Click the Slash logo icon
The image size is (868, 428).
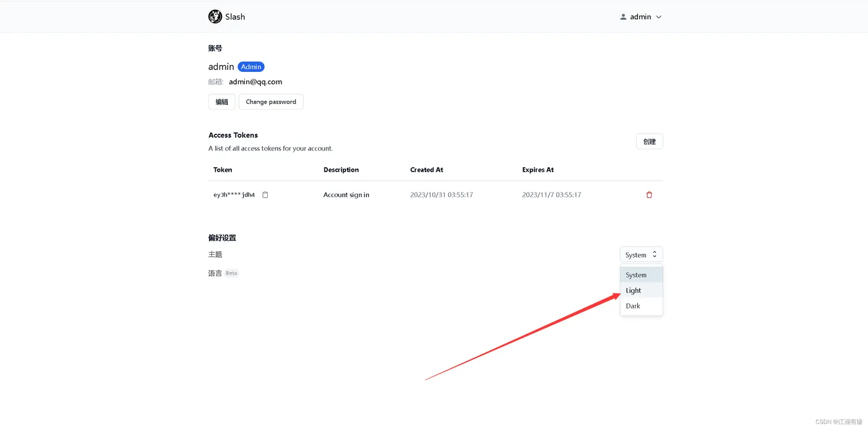point(215,17)
